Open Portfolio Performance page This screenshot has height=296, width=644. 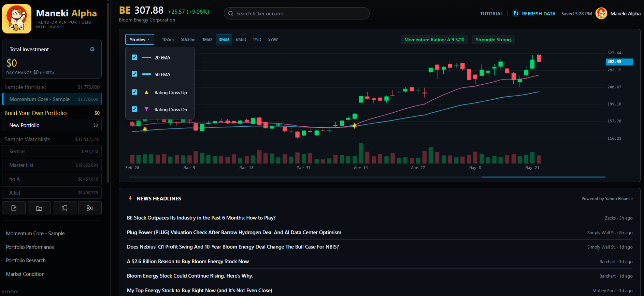click(x=30, y=247)
